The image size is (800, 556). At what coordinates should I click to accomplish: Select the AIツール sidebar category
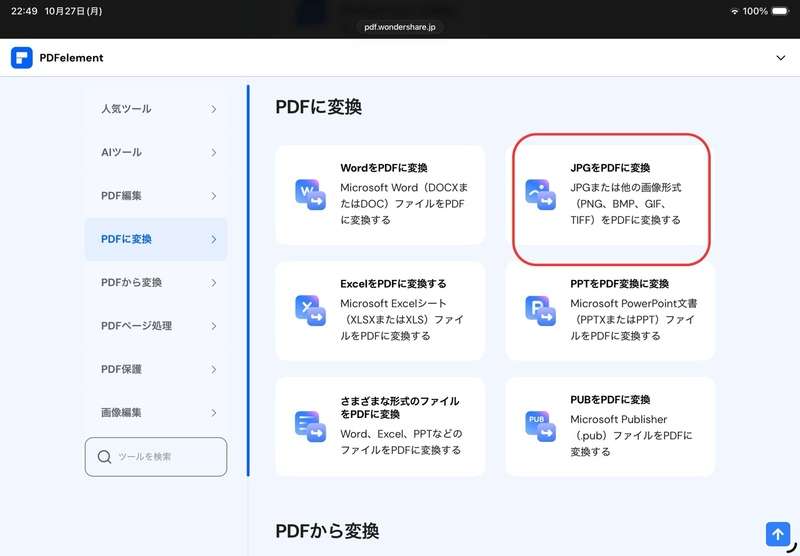(x=156, y=153)
